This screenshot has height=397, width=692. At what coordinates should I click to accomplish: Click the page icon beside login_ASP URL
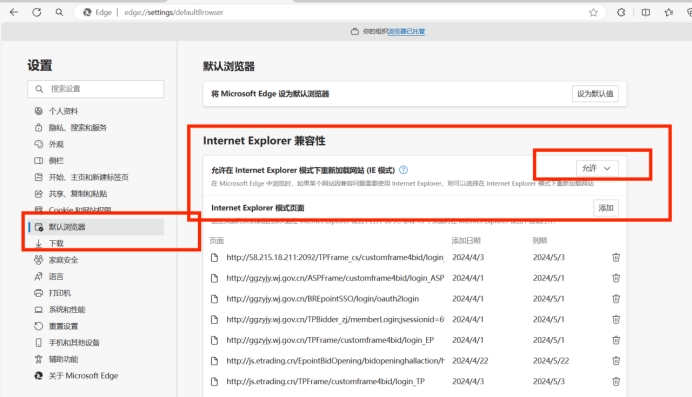[214, 278]
